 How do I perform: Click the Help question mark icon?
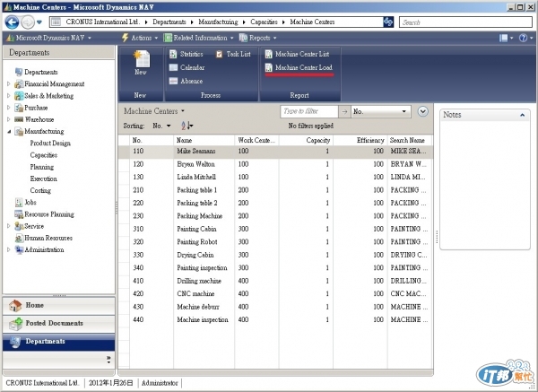click(x=525, y=38)
